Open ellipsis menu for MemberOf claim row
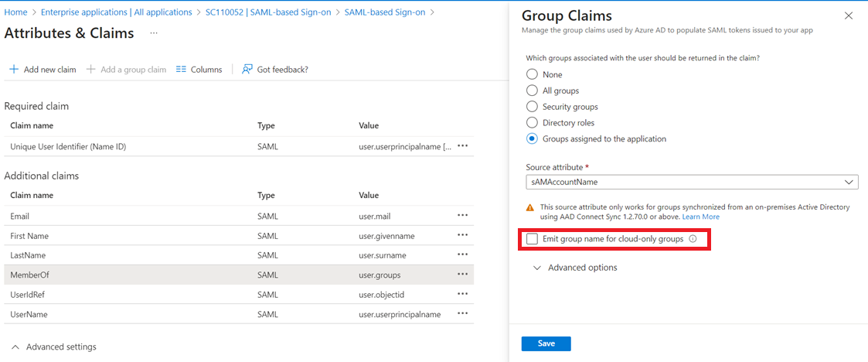868x362 pixels. pyautogui.click(x=463, y=275)
